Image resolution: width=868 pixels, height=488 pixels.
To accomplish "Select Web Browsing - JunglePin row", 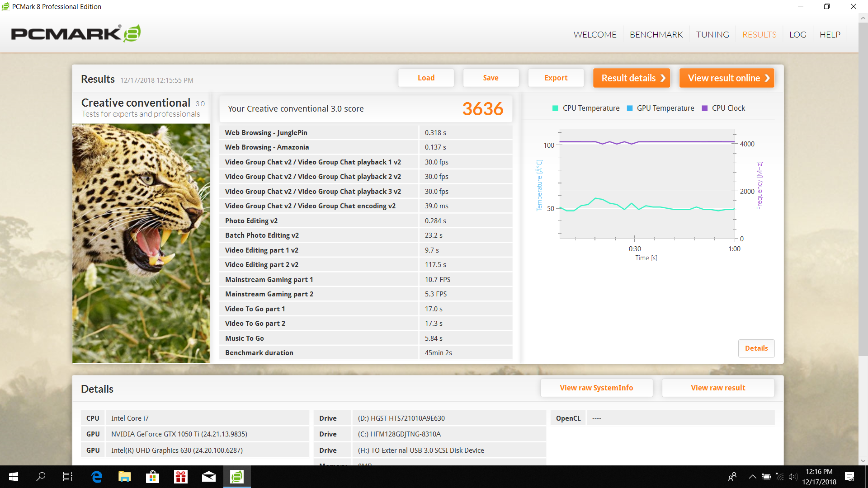I will tap(366, 132).
